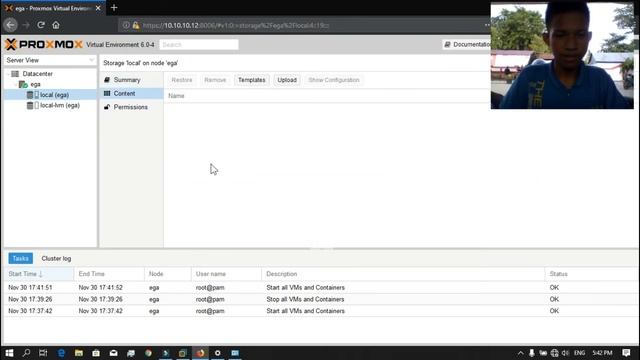Click the User name column header
This screenshot has width=640, height=360.
[226, 274]
